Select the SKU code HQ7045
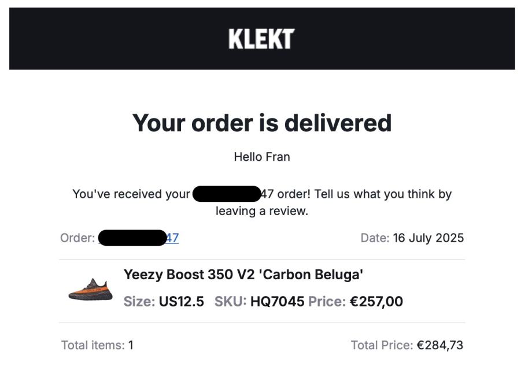This screenshot has height=392, width=532. (x=277, y=301)
